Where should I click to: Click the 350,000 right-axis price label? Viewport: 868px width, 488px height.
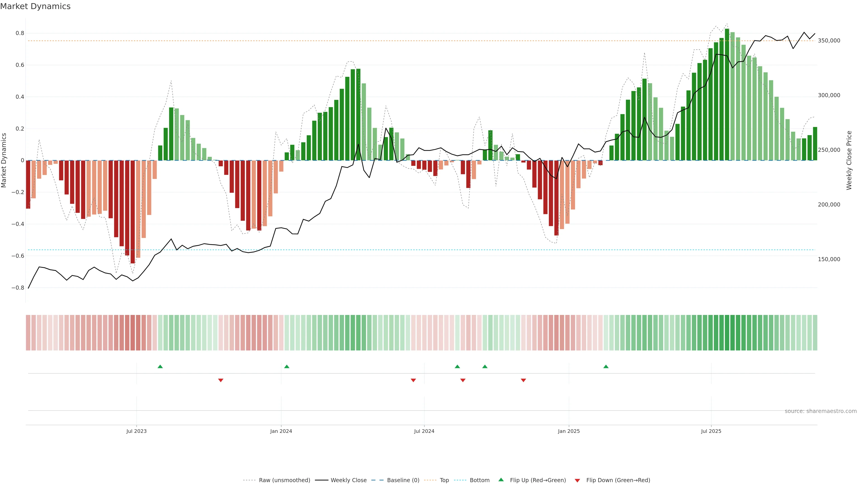[829, 41]
